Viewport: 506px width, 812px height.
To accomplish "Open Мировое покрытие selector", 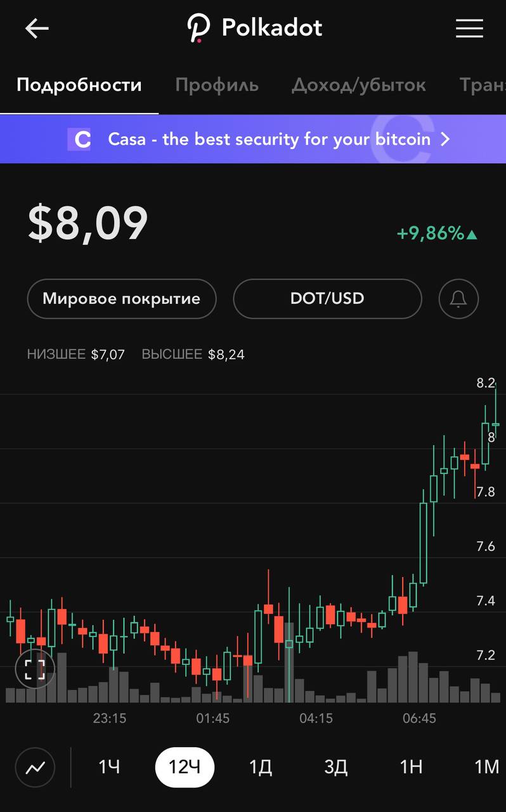I will [122, 298].
